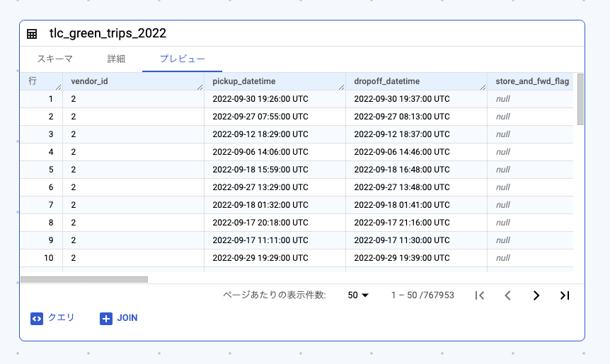The height and width of the screenshot is (364, 610).
Task: Click the クエリ button
Action: [x=52, y=318]
